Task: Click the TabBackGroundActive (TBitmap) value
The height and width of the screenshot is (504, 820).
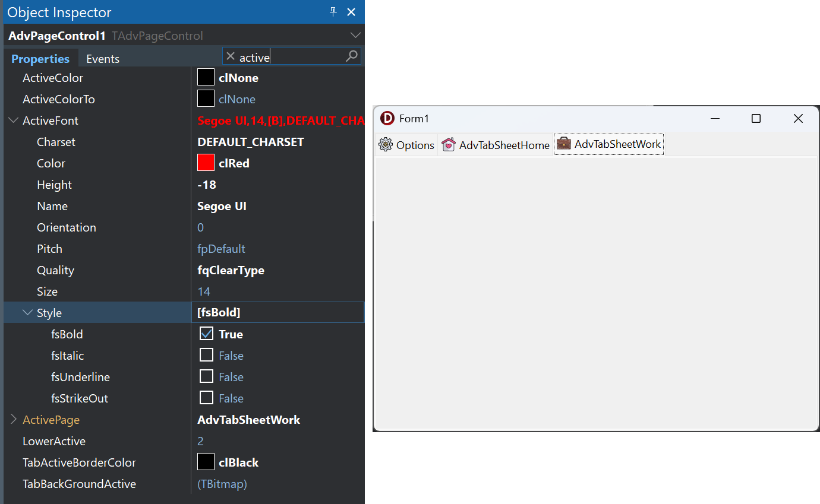Action: click(x=222, y=484)
